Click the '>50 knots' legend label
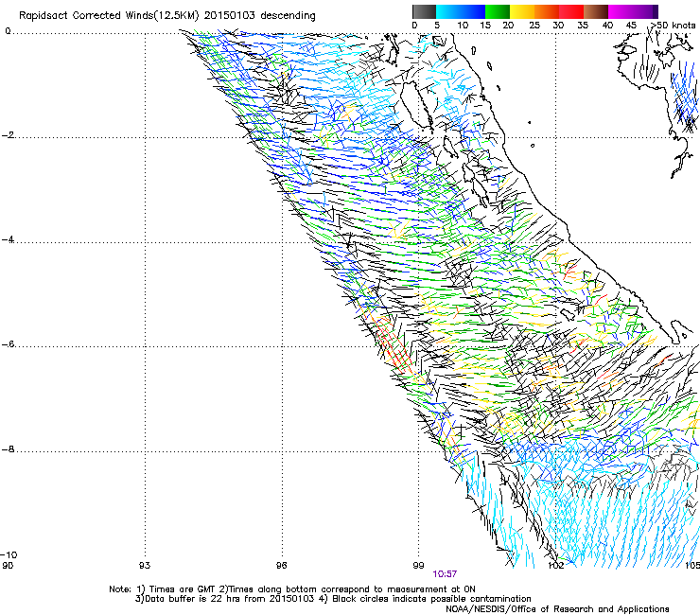This screenshot has height=615, width=700. [x=674, y=26]
